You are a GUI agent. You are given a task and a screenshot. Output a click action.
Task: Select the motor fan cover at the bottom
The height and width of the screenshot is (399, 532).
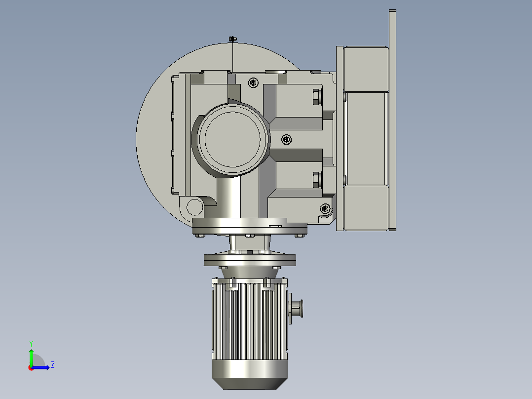(x=250, y=374)
